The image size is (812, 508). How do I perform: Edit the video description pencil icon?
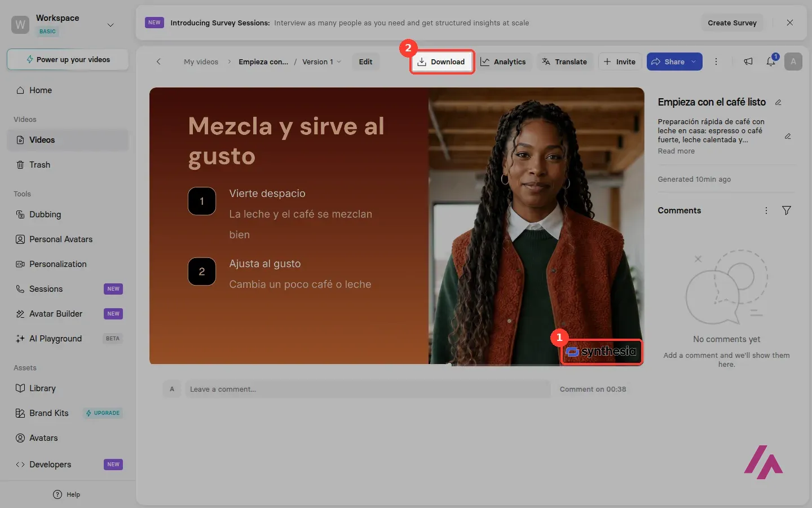click(788, 136)
